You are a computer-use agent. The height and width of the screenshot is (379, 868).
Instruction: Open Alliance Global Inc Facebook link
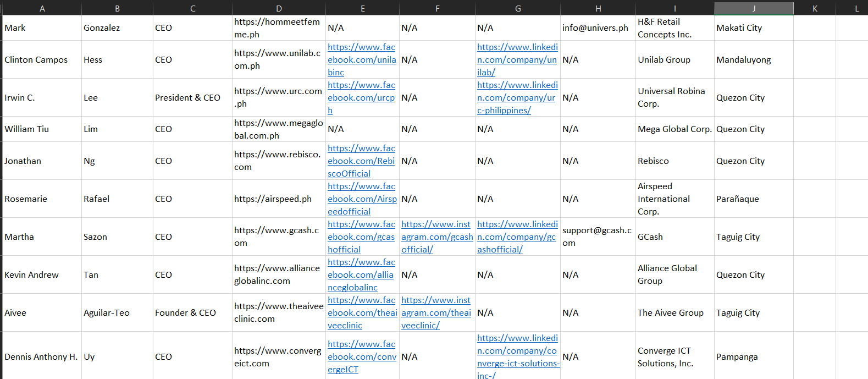click(x=361, y=274)
